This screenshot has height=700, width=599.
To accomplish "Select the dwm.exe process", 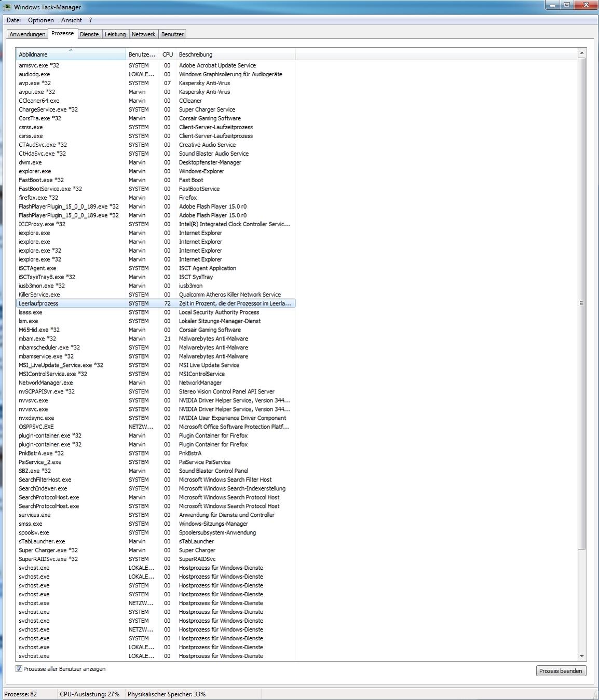I will (x=156, y=162).
